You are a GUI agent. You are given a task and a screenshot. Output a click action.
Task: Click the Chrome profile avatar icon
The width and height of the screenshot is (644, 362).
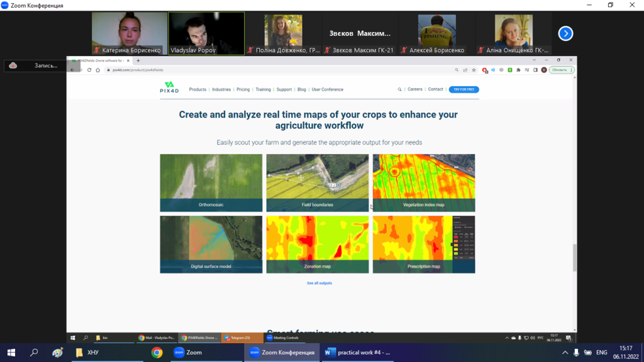[544, 70]
